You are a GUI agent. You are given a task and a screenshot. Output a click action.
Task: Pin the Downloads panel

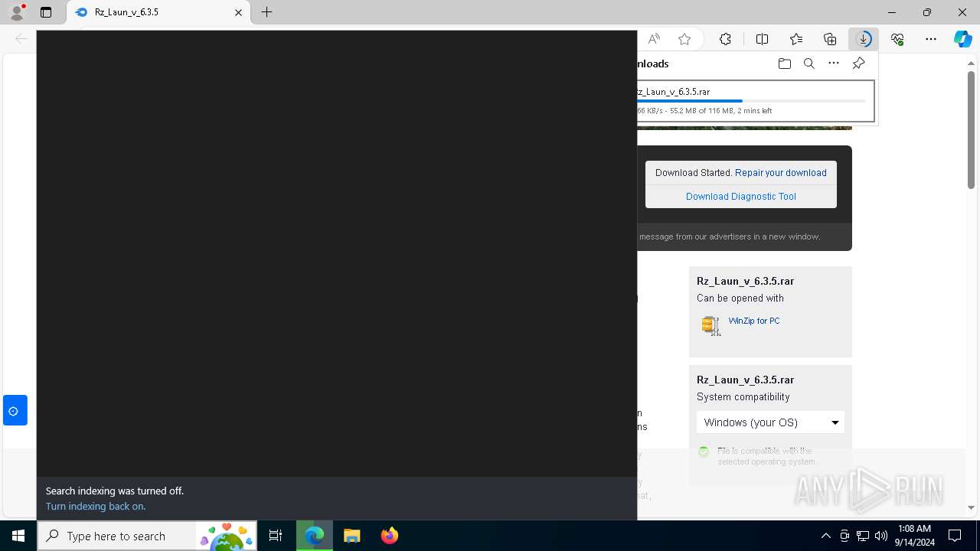tap(858, 64)
